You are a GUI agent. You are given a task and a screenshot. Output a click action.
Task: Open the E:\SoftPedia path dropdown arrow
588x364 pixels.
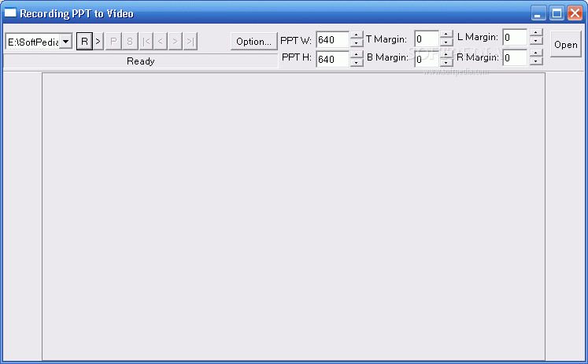65,41
